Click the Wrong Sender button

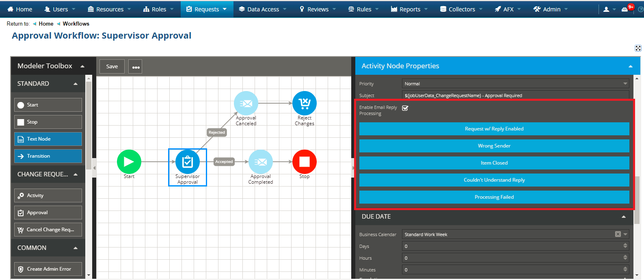coord(494,146)
